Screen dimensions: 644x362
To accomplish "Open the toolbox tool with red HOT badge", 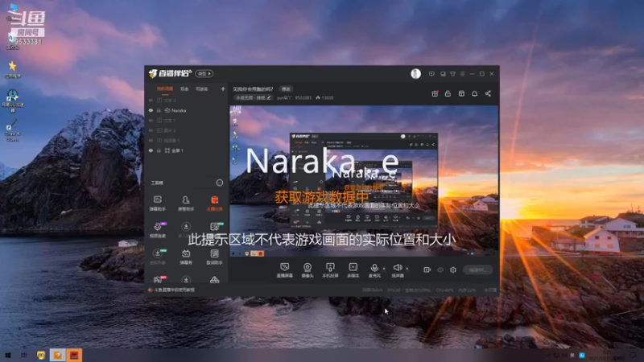I will click(158, 279).
